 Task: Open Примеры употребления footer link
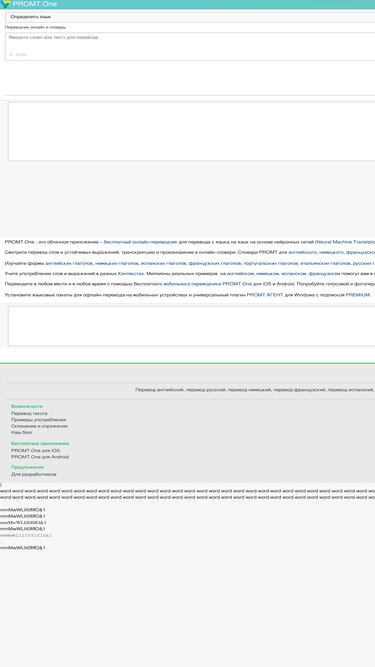(x=38, y=420)
